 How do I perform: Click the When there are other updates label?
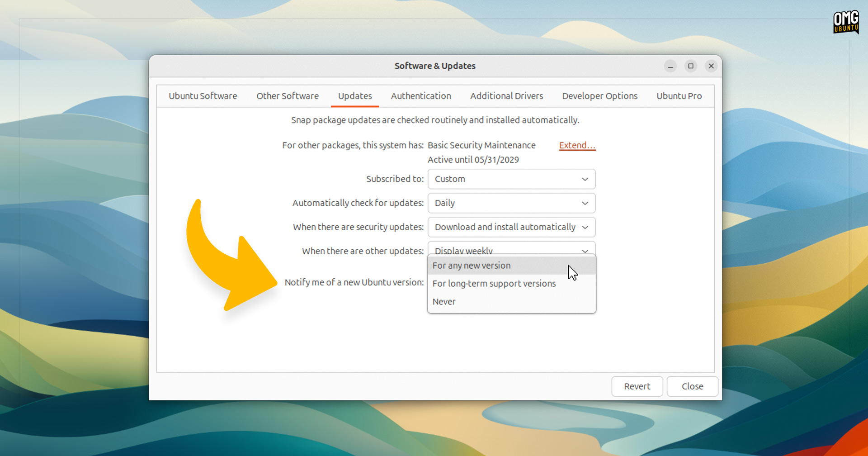(363, 251)
